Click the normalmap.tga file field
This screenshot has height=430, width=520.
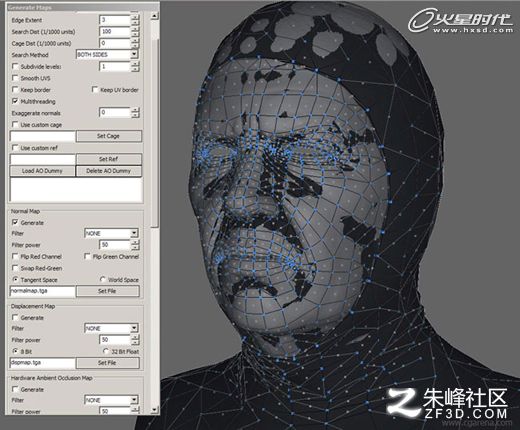coord(43,291)
